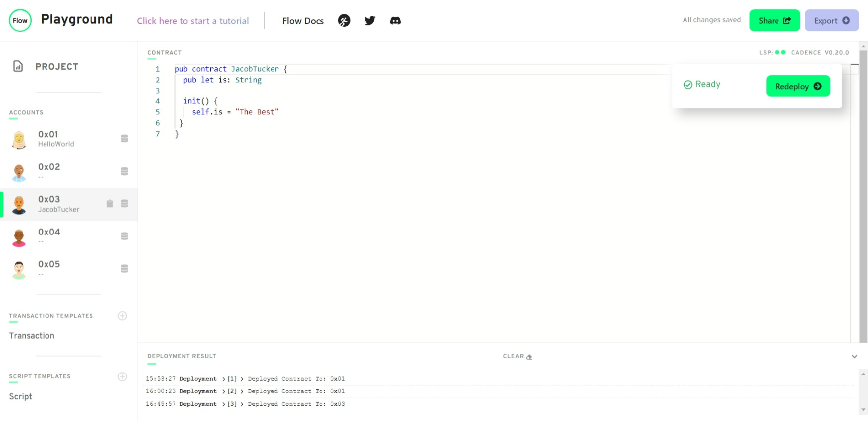
Task: Open the Transaction template
Action: pos(32,336)
